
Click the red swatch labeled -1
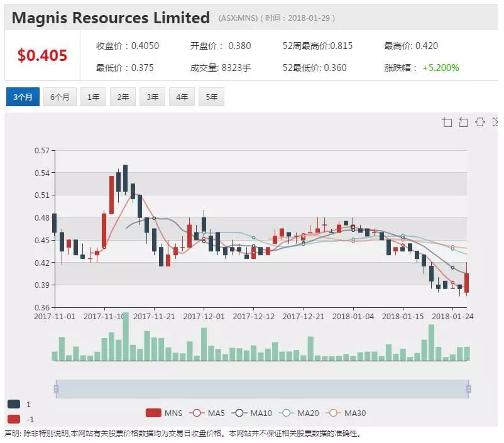14,419
